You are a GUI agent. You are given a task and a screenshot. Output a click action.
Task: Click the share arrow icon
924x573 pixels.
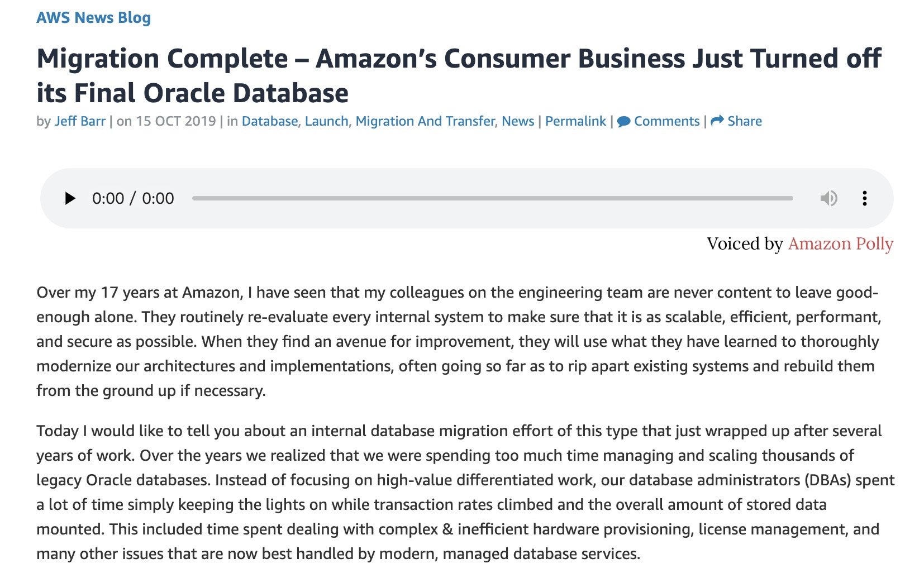[717, 121]
